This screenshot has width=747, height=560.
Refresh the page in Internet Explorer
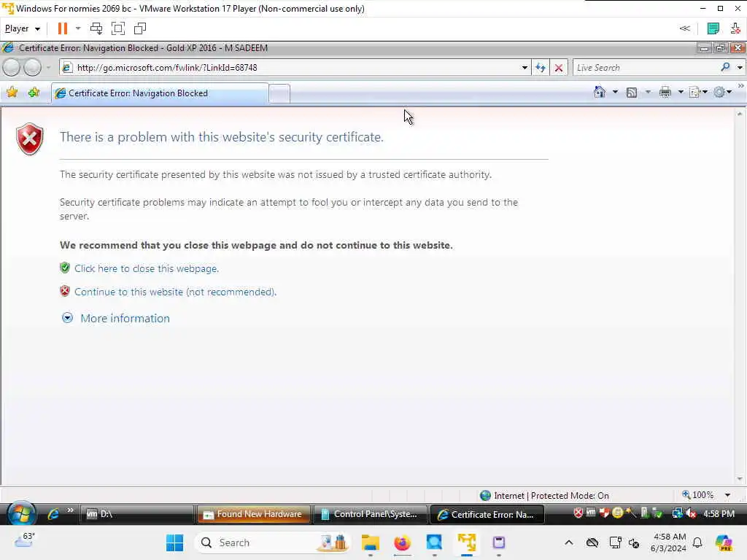tap(541, 68)
